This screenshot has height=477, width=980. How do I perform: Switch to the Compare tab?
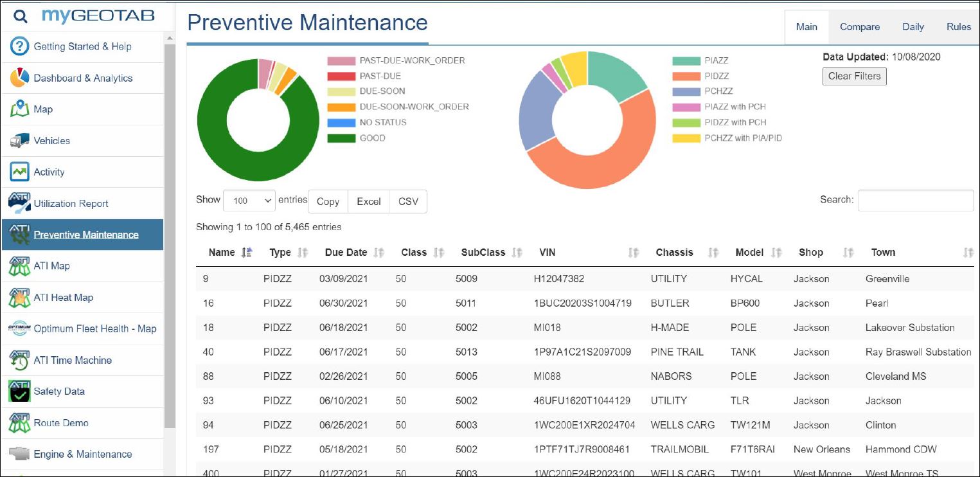pyautogui.click(x=859, y=27)
